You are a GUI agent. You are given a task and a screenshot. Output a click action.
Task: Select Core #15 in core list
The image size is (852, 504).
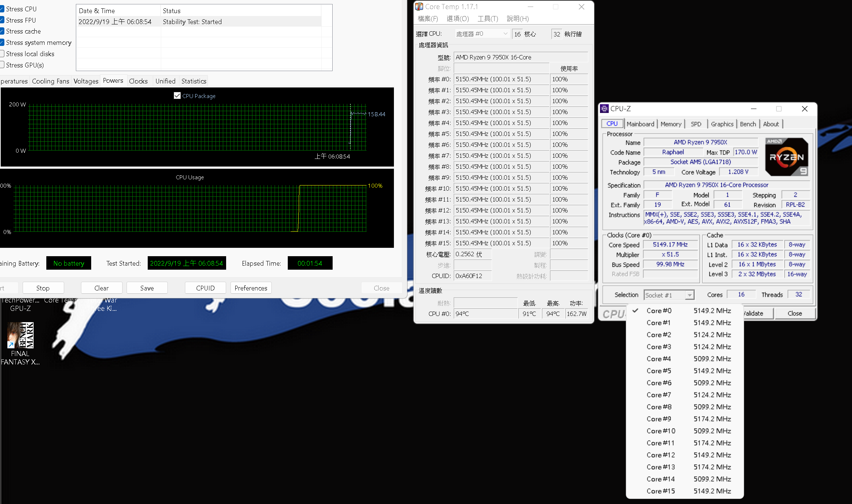click(x=685, y=491)
